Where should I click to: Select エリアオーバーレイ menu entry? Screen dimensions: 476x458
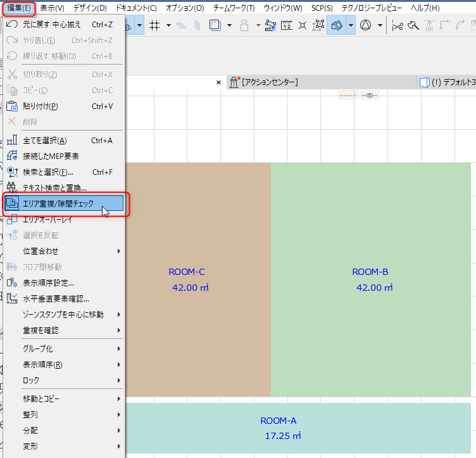click(64, 220)
